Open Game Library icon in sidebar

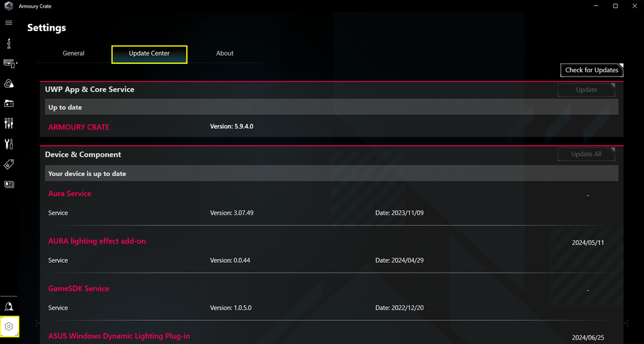pyautogui.click(x=8, y=104)
